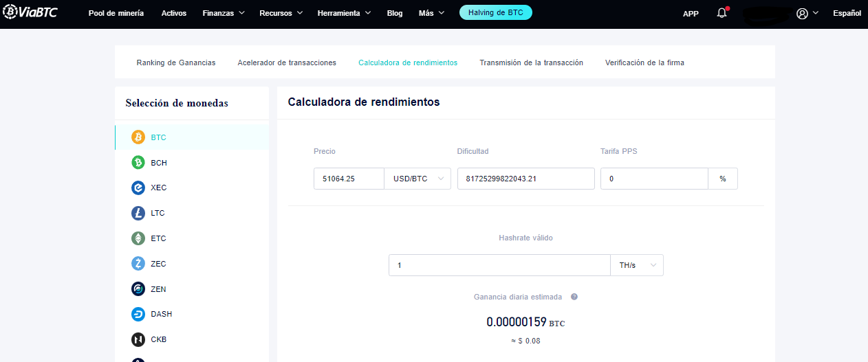Go to Activos in the top navigation
This screenshot has height=362, width=868.
(x=173, y=13)
